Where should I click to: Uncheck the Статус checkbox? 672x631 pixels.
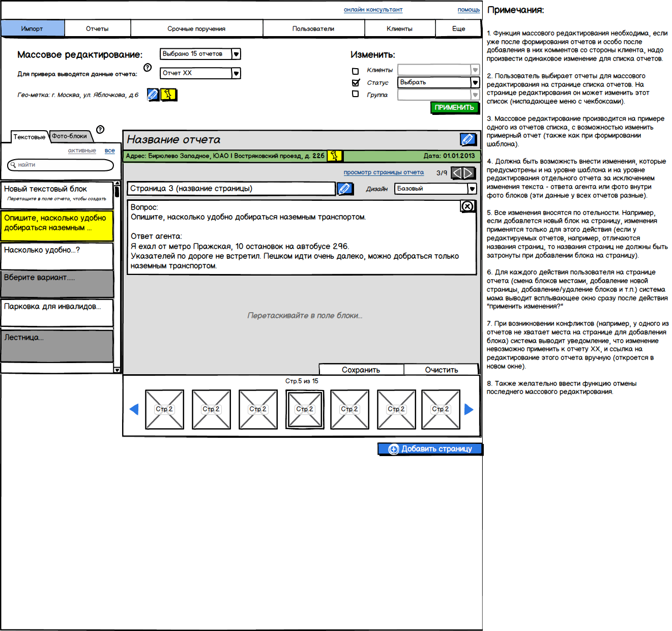(x=356, y=83)
